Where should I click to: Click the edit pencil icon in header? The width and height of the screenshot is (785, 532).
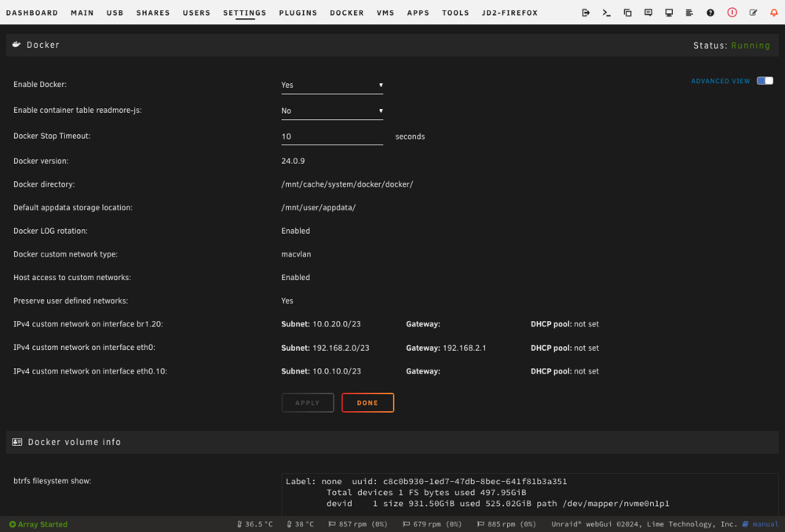(x=753, y=13)
